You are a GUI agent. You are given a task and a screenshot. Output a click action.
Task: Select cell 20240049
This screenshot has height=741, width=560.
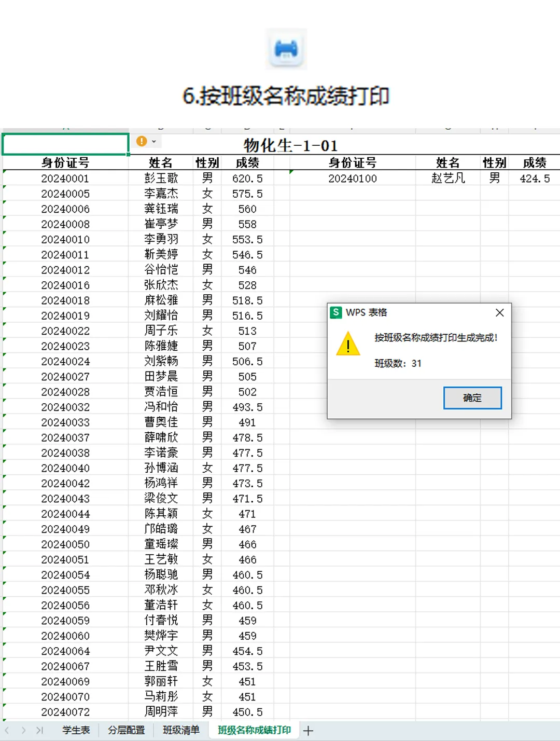point(65,529)
